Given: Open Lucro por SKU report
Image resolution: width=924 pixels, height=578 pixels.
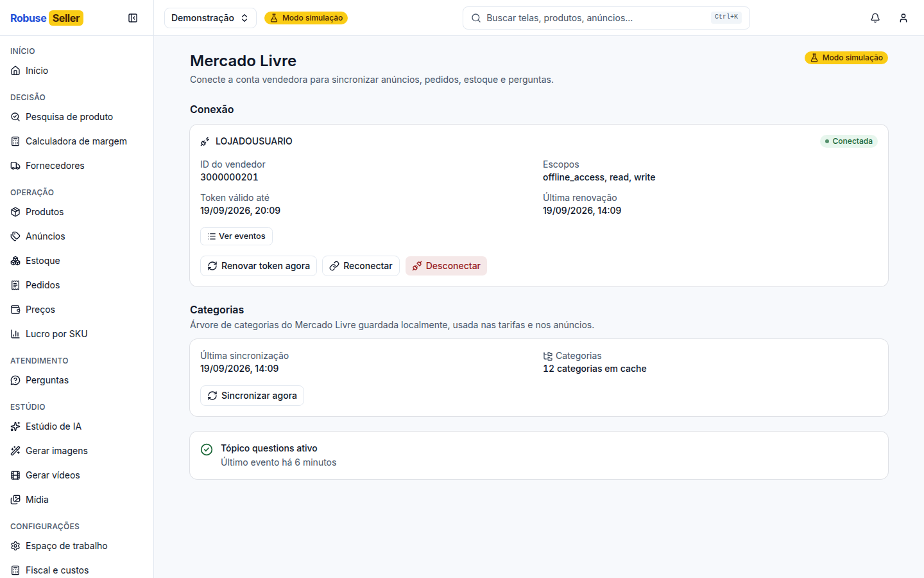Looking at the screenshot, I should tap(77, 334).
